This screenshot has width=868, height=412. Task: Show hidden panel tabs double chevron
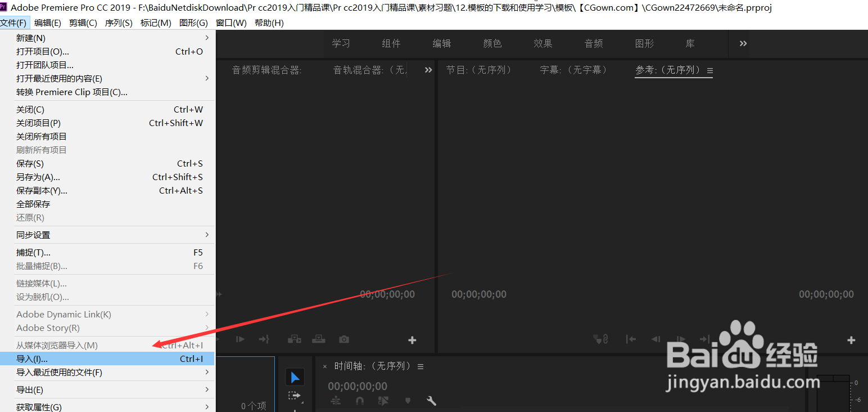click(428, 70)
